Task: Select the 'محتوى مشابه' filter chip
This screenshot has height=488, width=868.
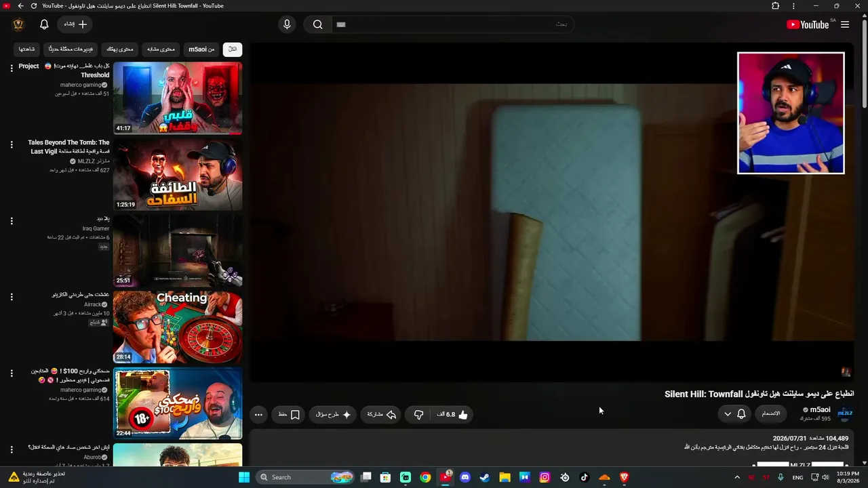Action: tap(161, 49)
